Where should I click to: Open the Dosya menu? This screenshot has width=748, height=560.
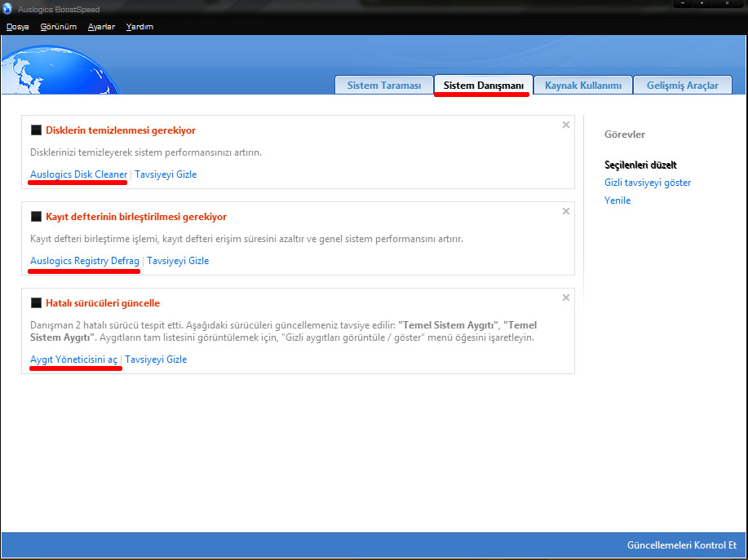pos(18,27)
